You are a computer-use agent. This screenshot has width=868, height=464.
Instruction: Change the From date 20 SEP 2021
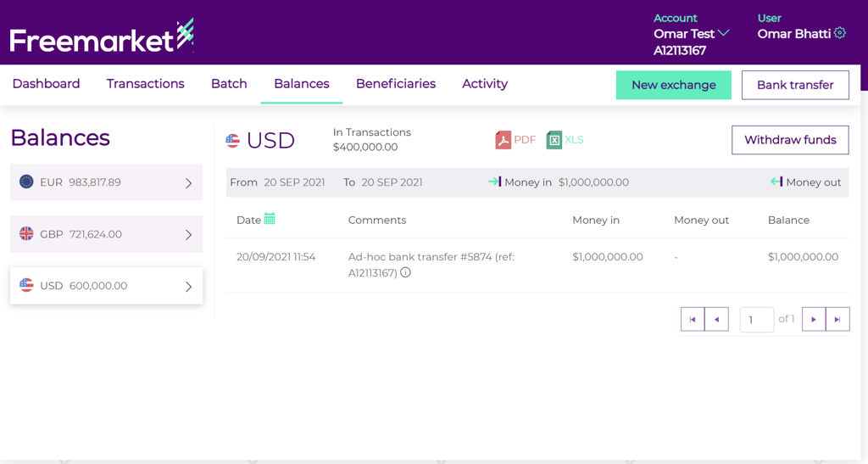294,182
